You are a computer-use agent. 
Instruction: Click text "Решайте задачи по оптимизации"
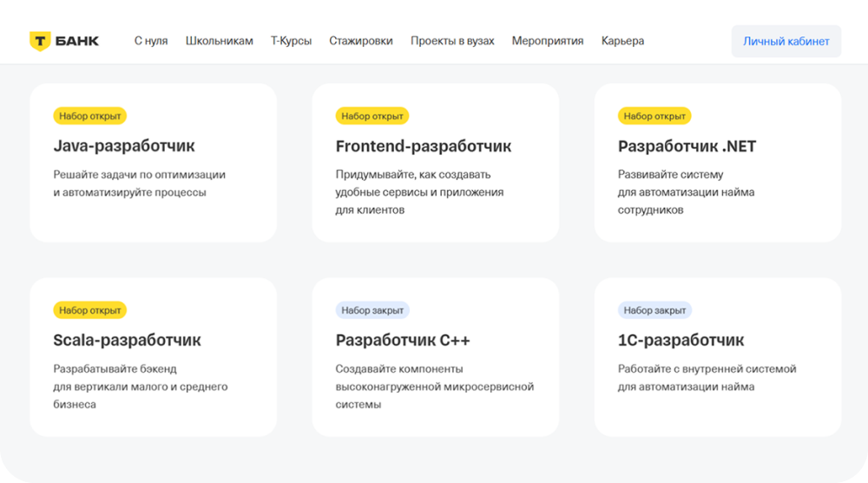(140, 175)
